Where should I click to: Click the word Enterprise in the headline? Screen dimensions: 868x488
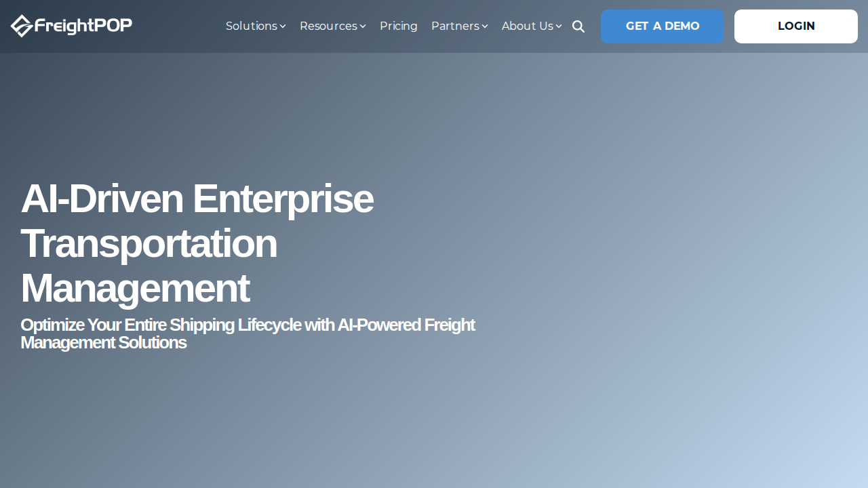pyautogui.click(x=283, y=199)
